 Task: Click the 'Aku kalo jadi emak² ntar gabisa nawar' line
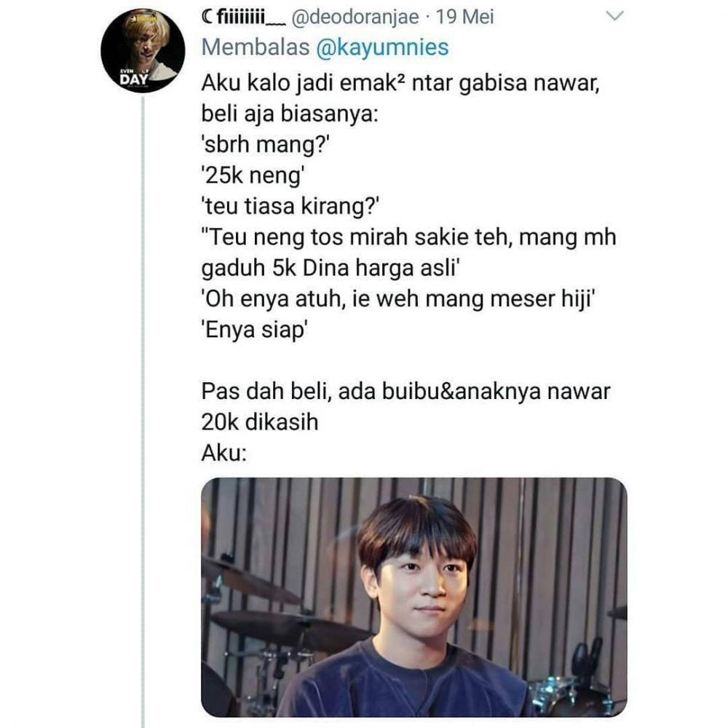point(400,84)
